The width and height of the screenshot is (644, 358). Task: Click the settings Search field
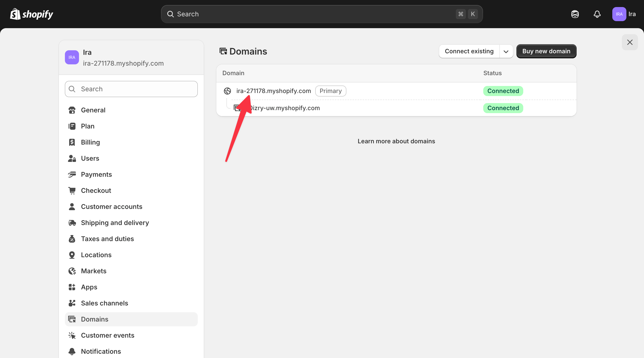click(x=131, y=89)
